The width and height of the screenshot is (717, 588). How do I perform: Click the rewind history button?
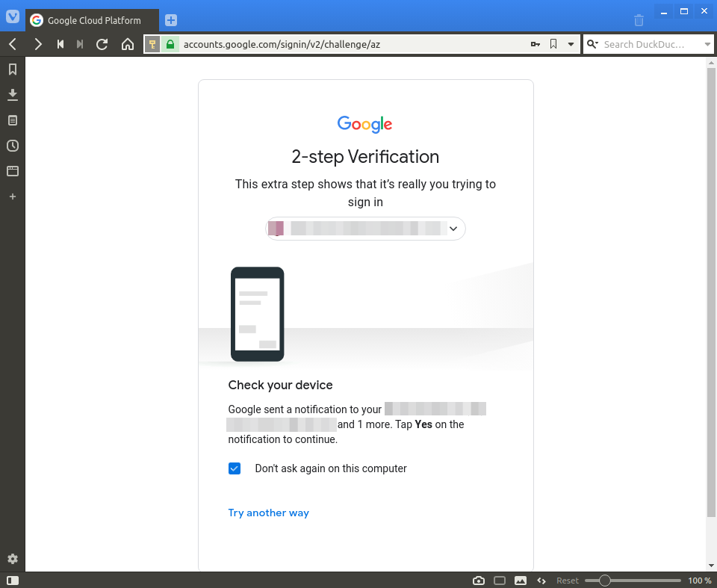pyautogui.click(x=60, y=44)
